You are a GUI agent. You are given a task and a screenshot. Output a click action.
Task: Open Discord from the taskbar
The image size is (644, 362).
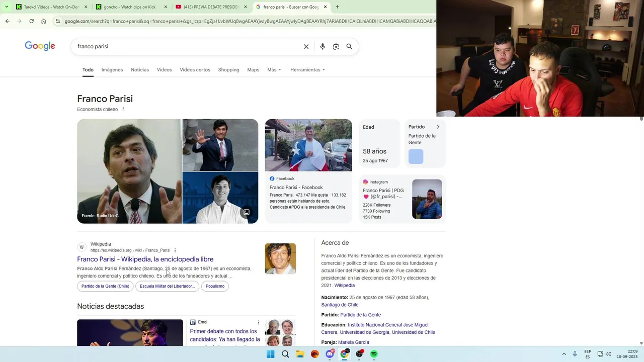330,354
